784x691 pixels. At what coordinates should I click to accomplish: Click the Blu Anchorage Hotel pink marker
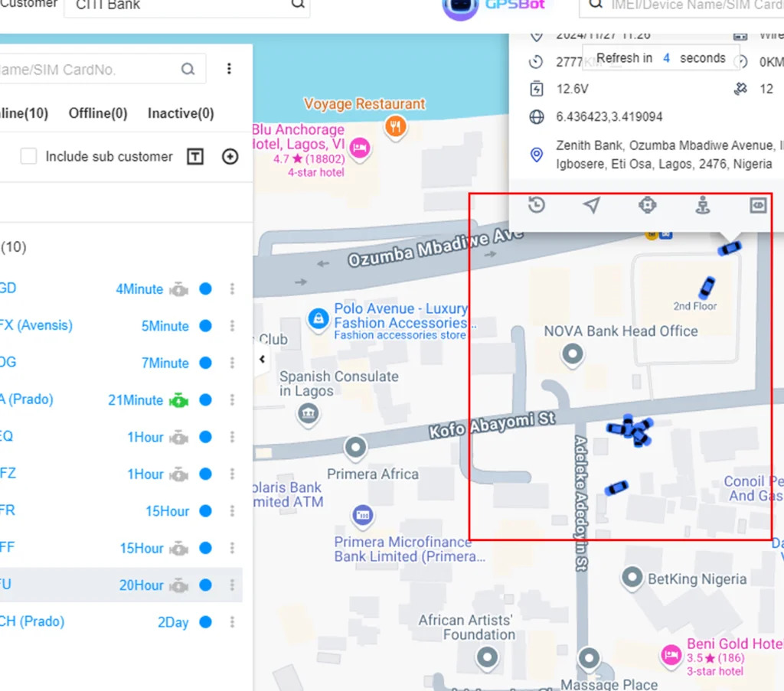pos(360,149)
